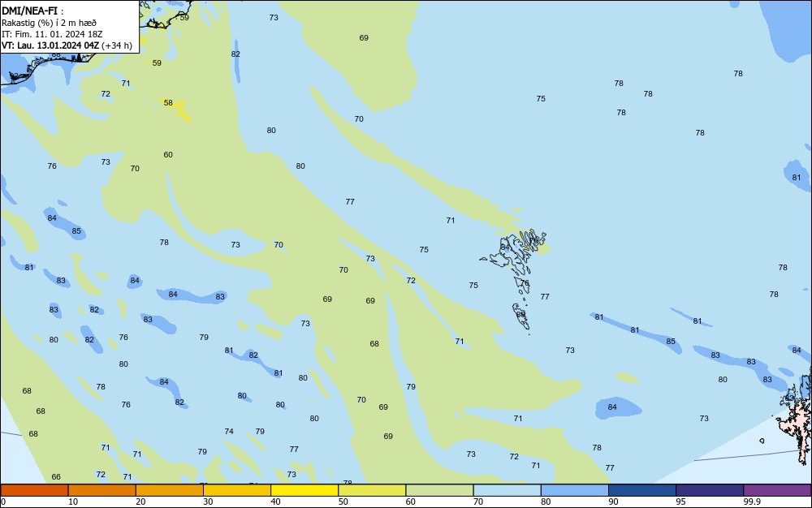
Task: Pick the light green 60–70 legend swatch
Action: pyautogui.click(x=439, y=490)
